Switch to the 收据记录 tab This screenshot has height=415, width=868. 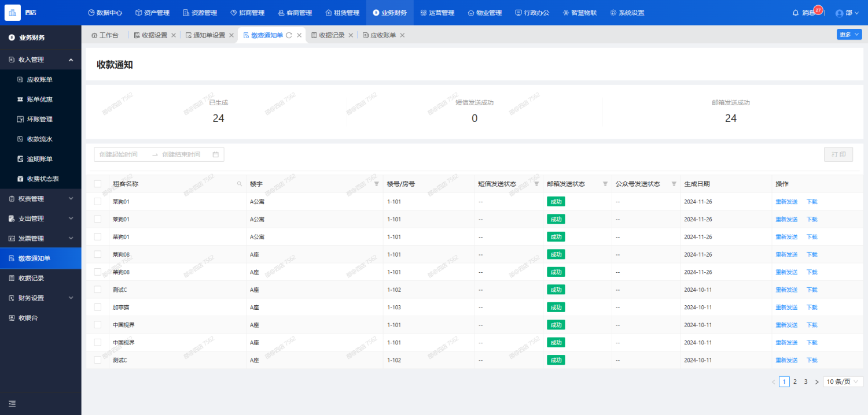click(332, 35)
